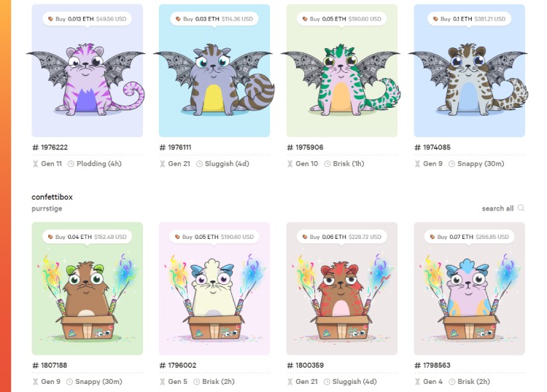Click the clock icon beside Snappy (30m) of kitty 1807188
The height and width of the screenshot is (392, 547).
[x=69, y=382]
